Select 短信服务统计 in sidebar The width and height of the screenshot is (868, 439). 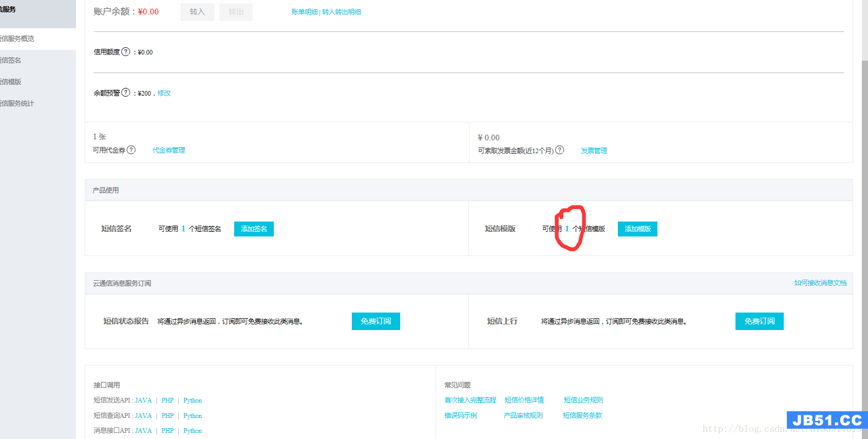coord(38,103)
